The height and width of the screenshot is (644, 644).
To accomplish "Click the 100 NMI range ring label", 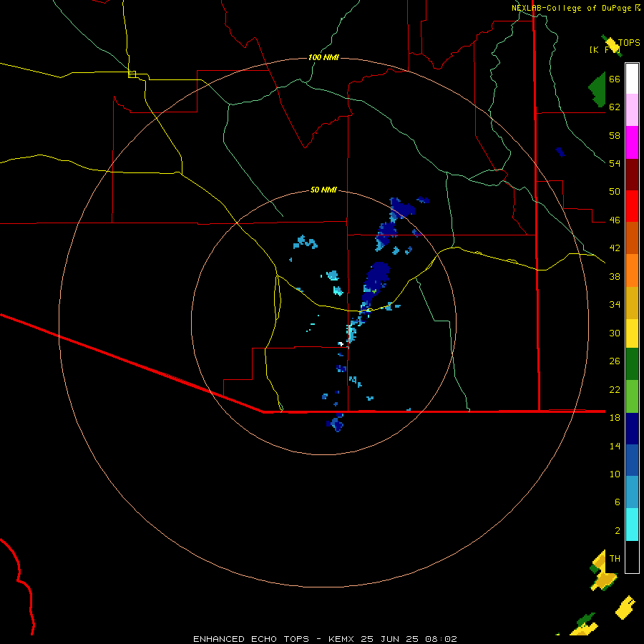I will 323,57.
